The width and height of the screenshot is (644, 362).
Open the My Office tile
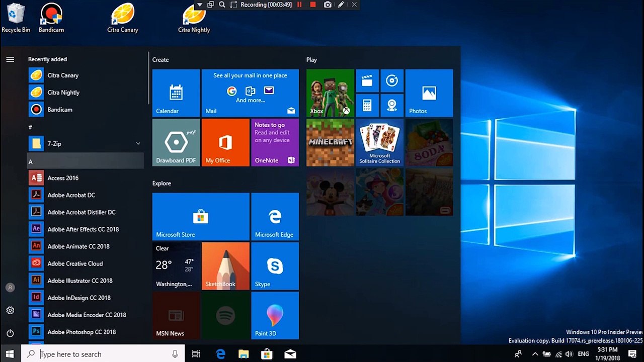[x=225, y=142]
